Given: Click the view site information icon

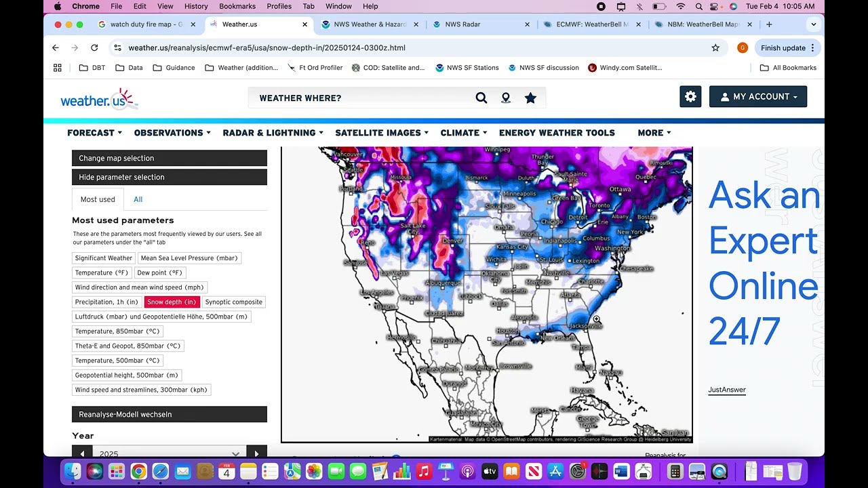Looking at the screenshot, I should (x=117, y=48).
